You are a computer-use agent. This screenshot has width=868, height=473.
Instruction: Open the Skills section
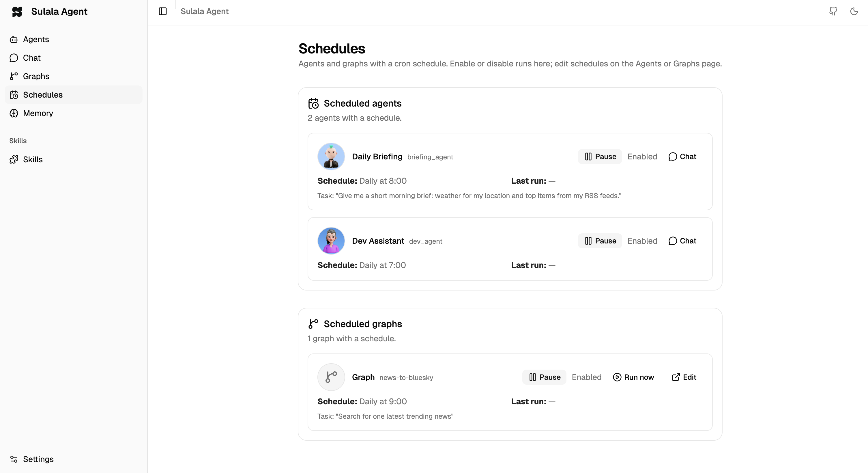(x=32, y=159)
